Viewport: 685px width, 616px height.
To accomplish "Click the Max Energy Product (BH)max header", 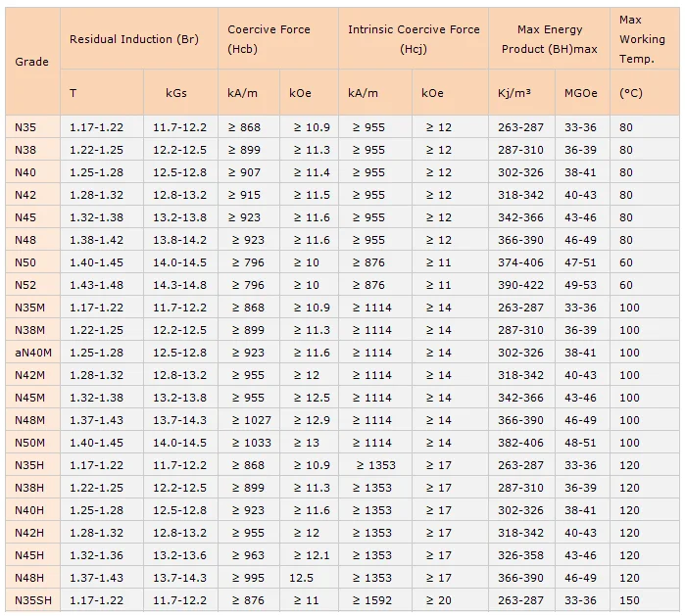I will (x=549, y=39).
